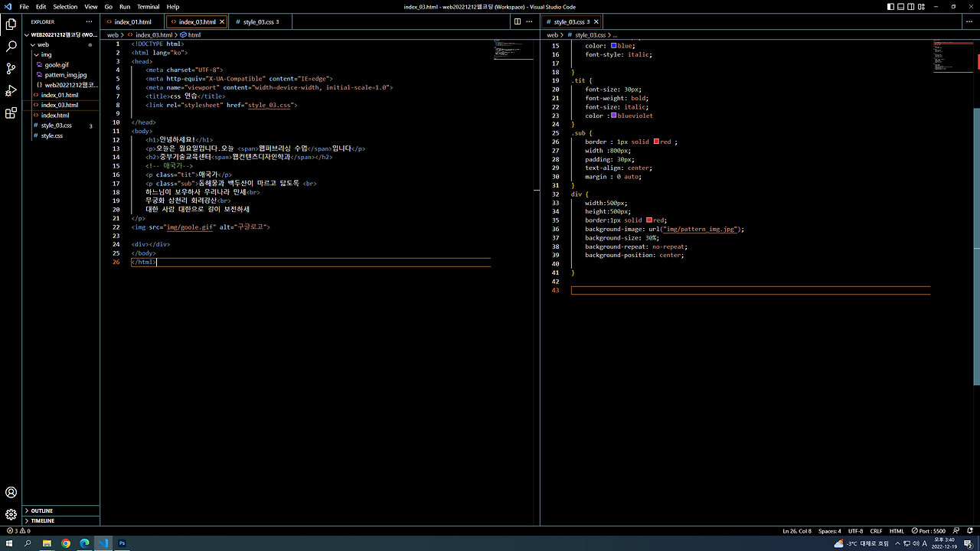Change file encoding via UTF-8
This screenshot has height=551, width=980.
(855, 531)
